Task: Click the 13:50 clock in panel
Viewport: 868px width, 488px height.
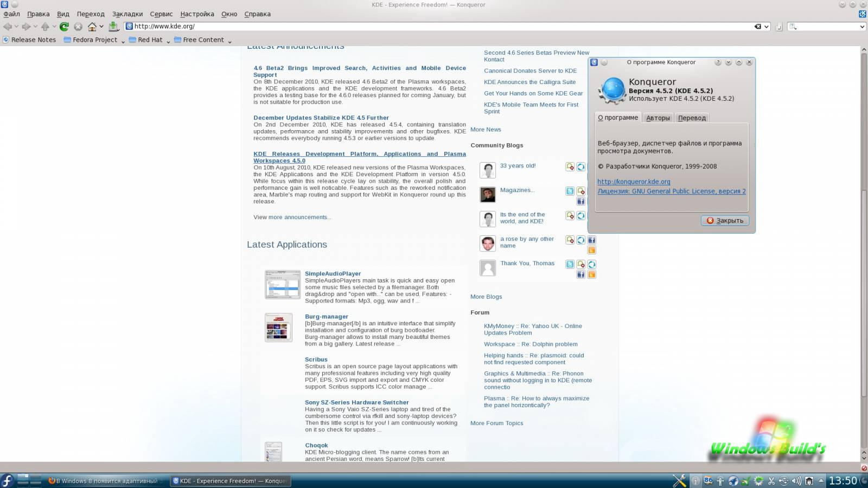Action: pos(843,480)
